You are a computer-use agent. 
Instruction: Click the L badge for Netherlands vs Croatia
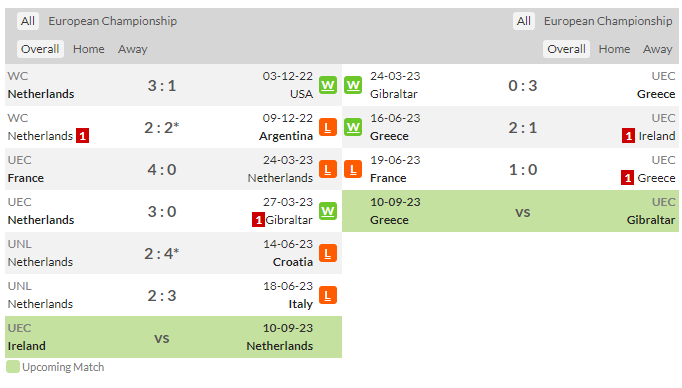point(328,253)
